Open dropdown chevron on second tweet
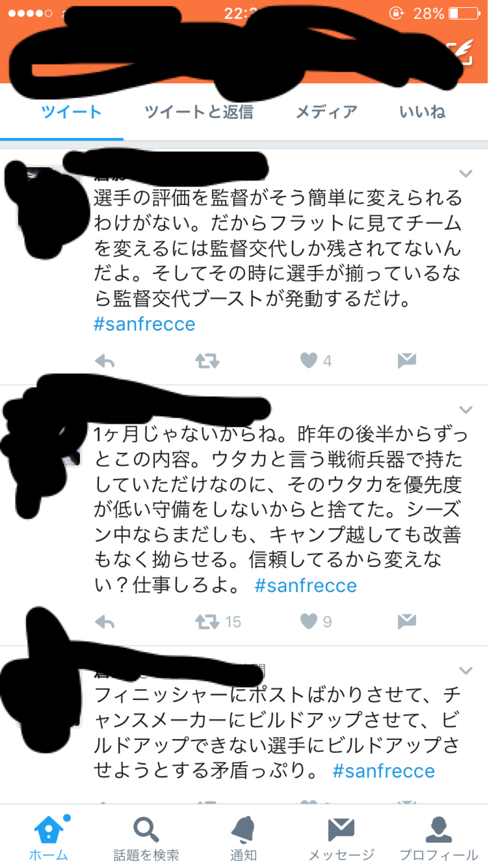This screenshot has height=868, width=488. point(465,410)
